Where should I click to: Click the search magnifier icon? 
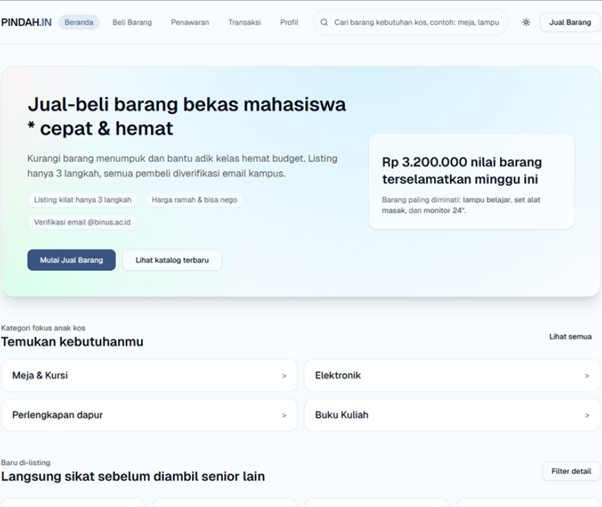point(324,22)
